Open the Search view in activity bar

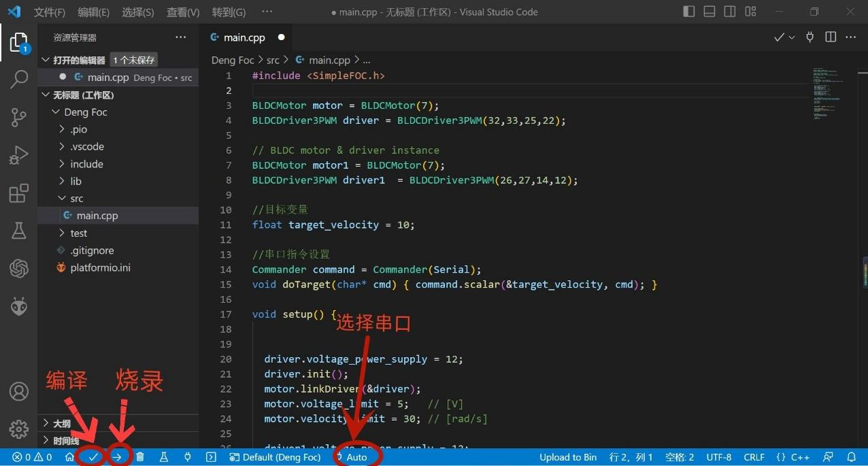tap(19, 79)
